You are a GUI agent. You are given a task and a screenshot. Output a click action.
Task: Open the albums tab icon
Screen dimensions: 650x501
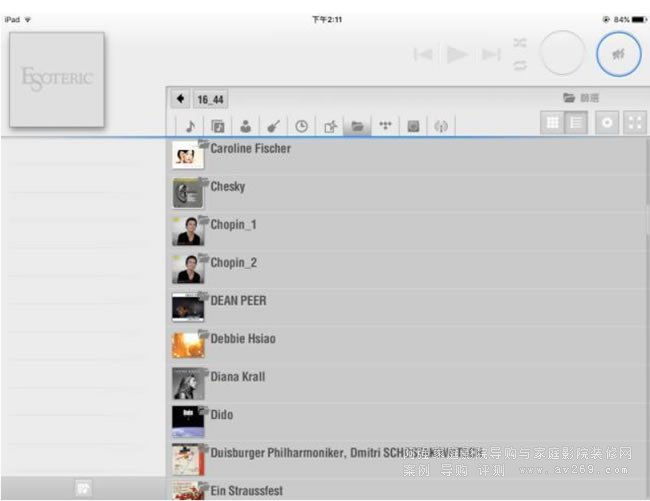point(217,126)
